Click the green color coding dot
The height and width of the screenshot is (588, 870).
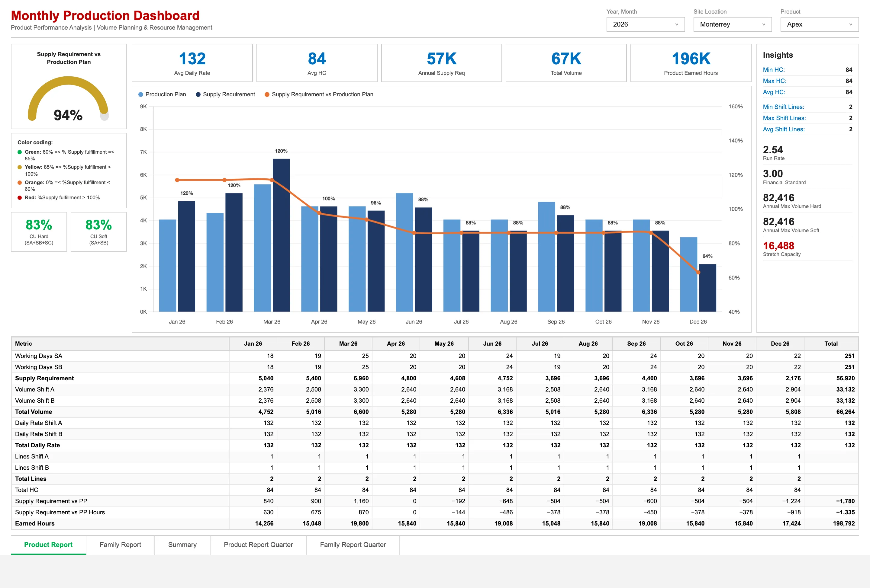tap(19, 152)
